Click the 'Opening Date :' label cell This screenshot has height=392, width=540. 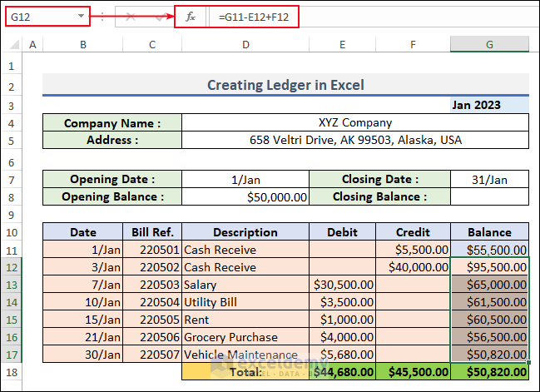point(112,179)
